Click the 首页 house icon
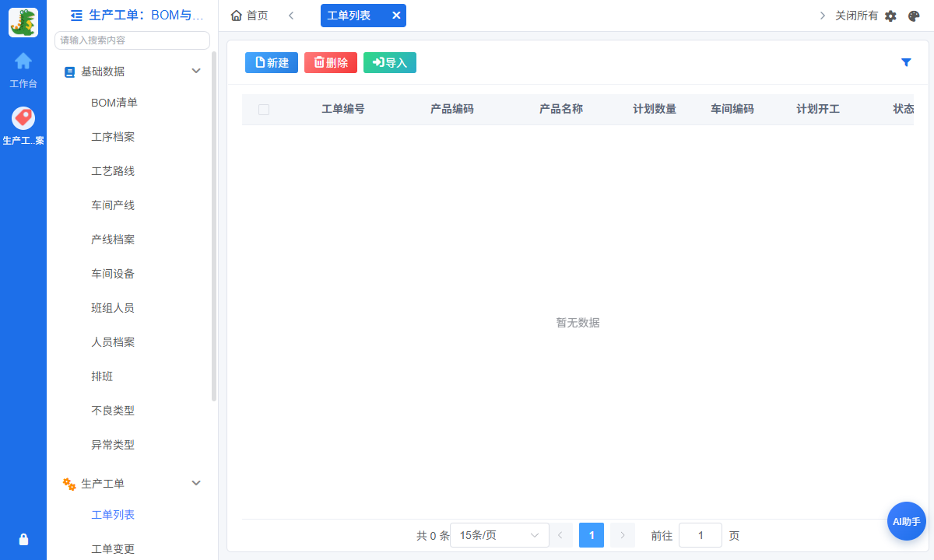 tap(237, 16)
